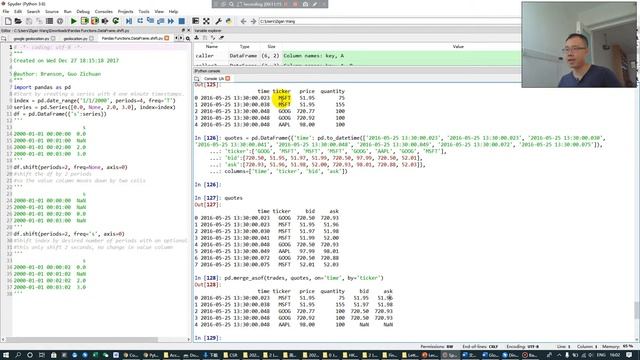Click line 19 df.shift periods=2 freq=None

pyautogui.click(x=71, y=167)
